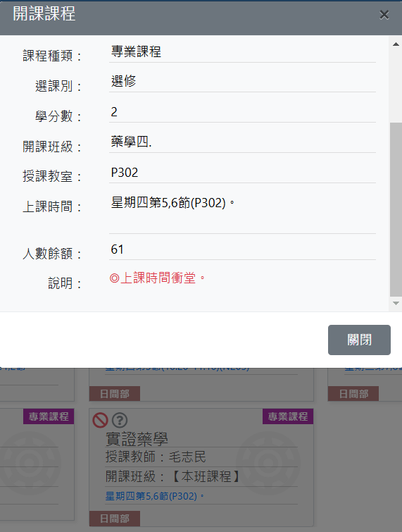402x532 pixels.
Task: Click the purple 專業課程 tag on 實證藥學 card
Action: [288, 416]
